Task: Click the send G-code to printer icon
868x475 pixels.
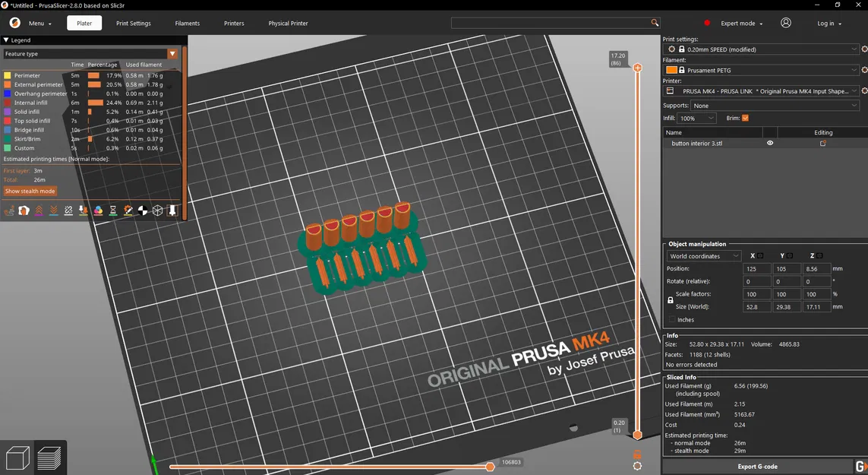Action: click(861, 466)
